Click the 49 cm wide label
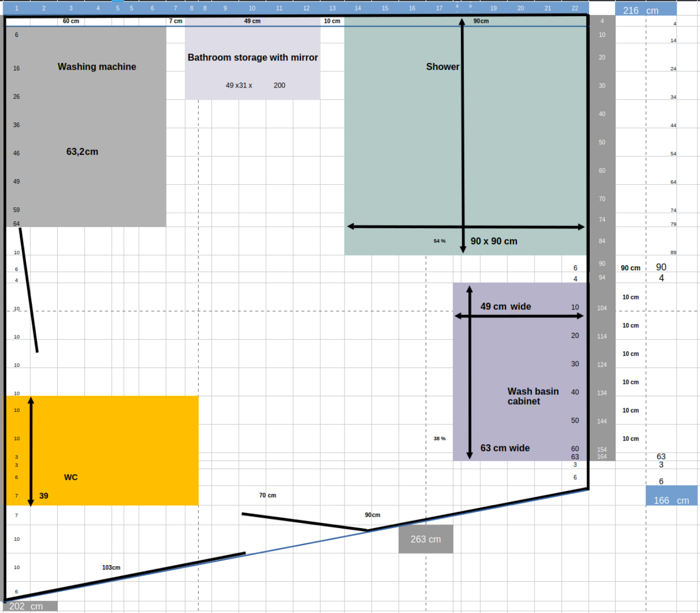 505,306
